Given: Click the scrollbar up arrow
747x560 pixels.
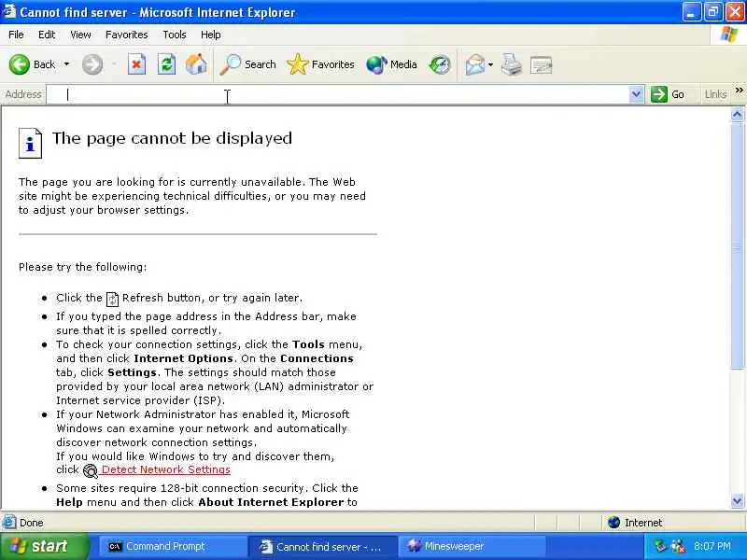Looking at the screenshot, I should tap(737, 114).
